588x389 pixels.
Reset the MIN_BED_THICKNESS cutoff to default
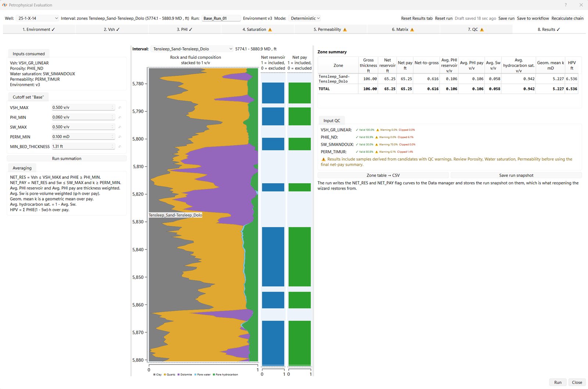(120, 147)
